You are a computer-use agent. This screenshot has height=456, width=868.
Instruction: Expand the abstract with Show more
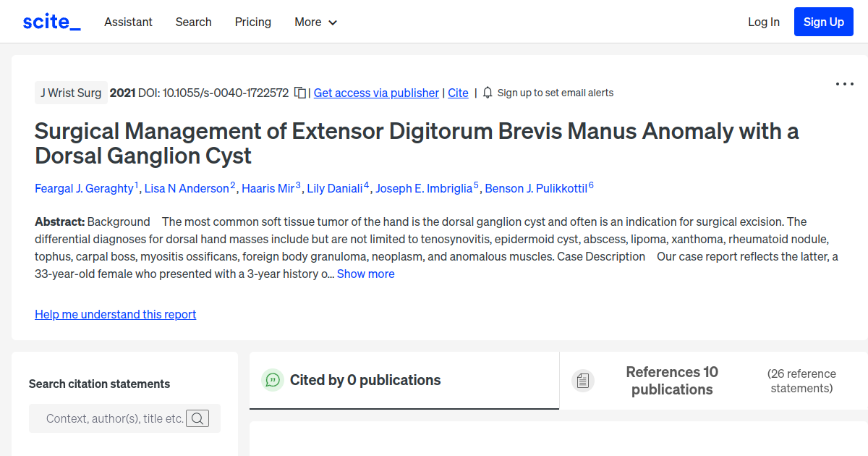[x=365, y=274]
